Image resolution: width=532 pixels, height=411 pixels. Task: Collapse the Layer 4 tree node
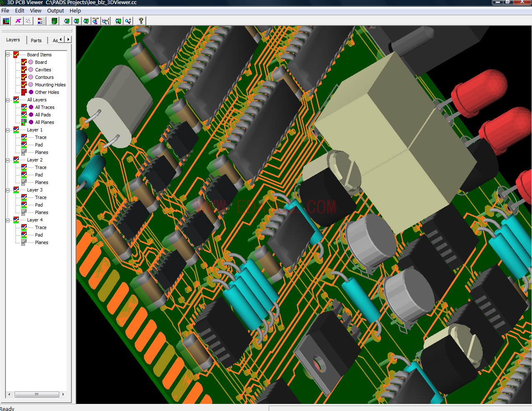8,220
